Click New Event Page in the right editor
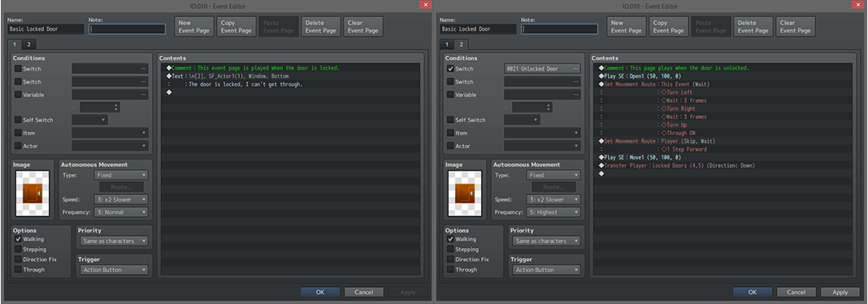 626,27
